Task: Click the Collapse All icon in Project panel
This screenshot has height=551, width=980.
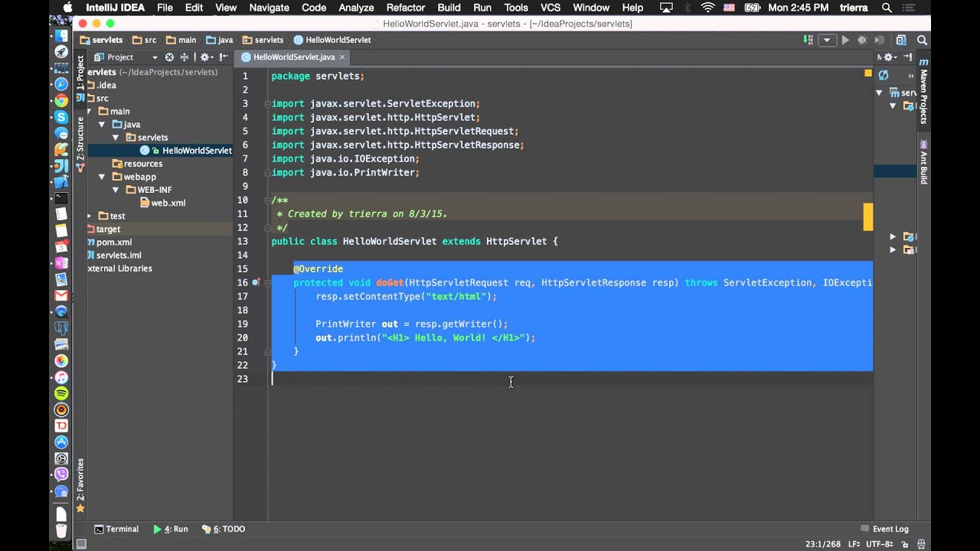Action: click(x=184, y=57)
